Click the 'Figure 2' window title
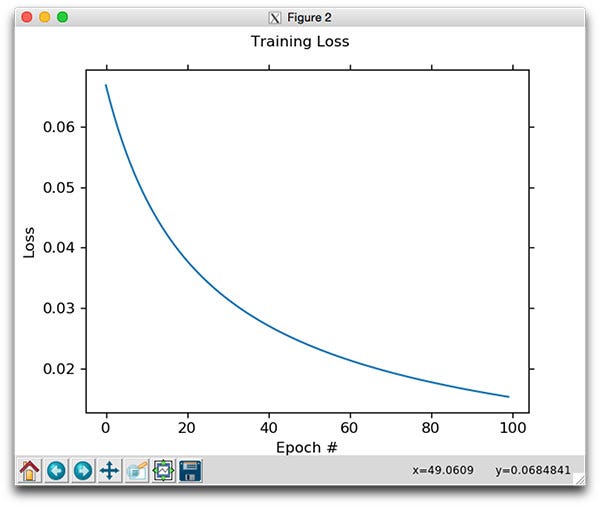 [309, 18]
